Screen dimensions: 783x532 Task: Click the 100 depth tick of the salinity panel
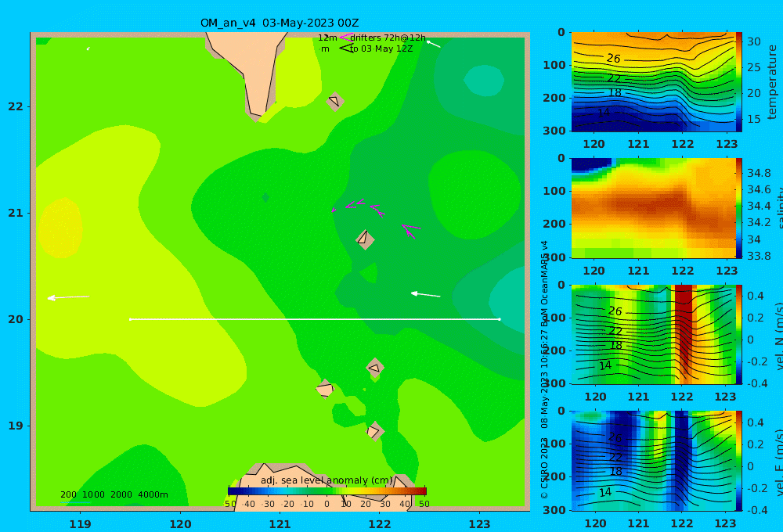[554, 191]
